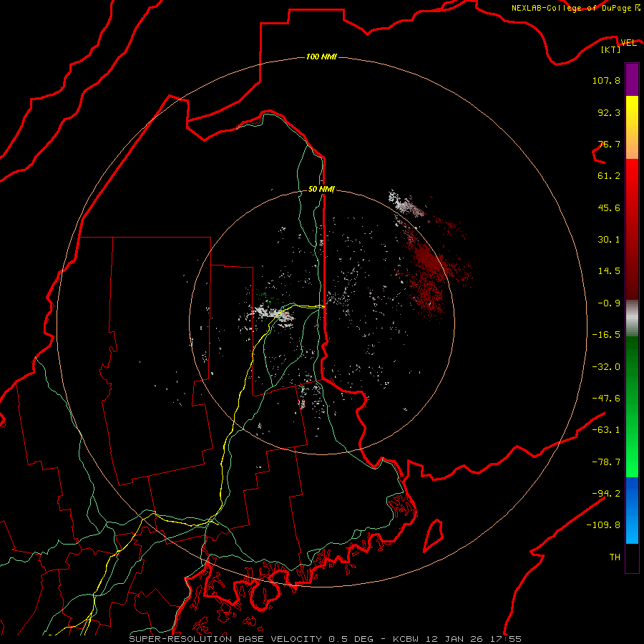Screen dimensions: 644x644
Task: Click the 45.6 velocity scale value
Action: 609,208
